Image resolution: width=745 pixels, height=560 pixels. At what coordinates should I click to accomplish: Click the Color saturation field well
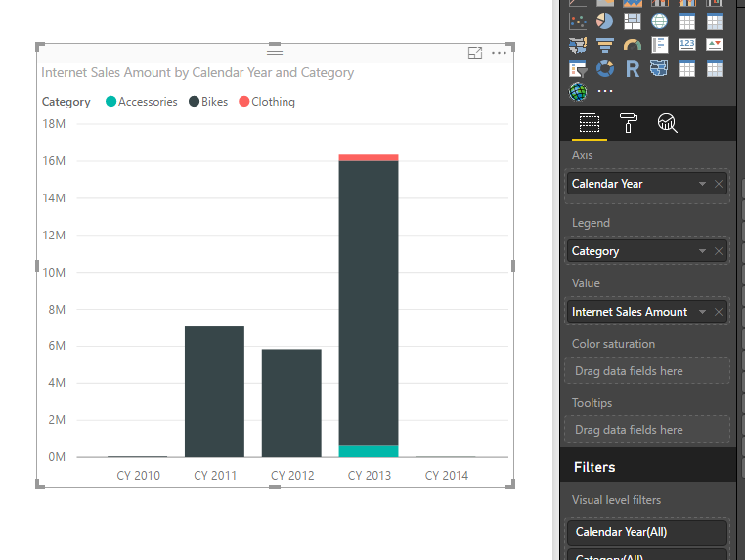coord(647,370)
